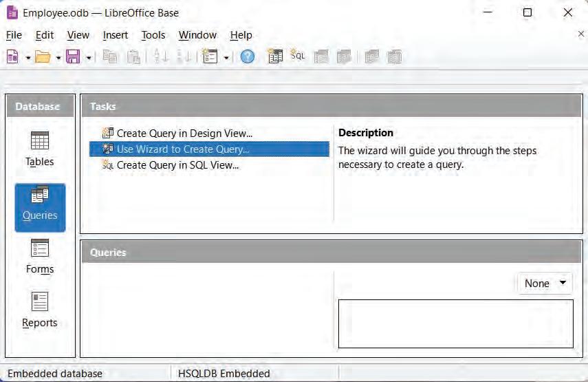
Task: Click the Sort Descending toolbar icon
Action: [x=184, y=57]
